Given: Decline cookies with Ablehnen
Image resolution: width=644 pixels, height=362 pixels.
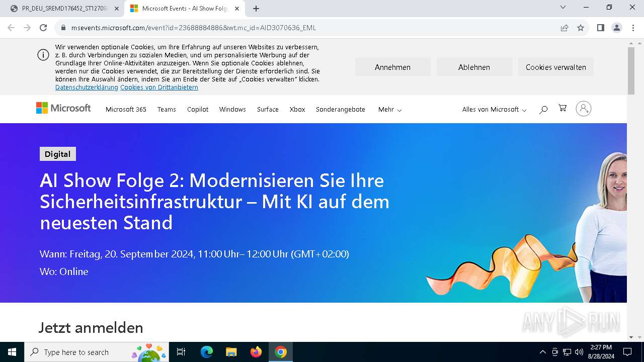Looking at the screenshot, I should coord(474,67).
